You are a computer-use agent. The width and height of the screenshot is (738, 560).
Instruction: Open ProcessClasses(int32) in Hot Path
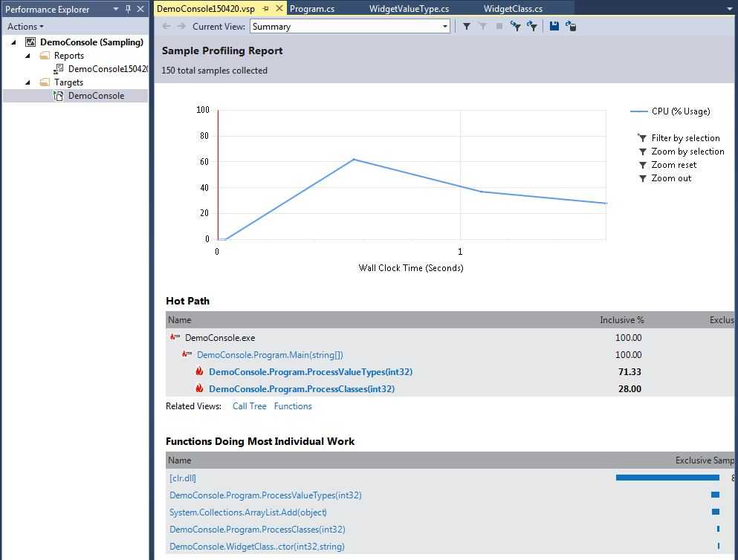point(302,389)
